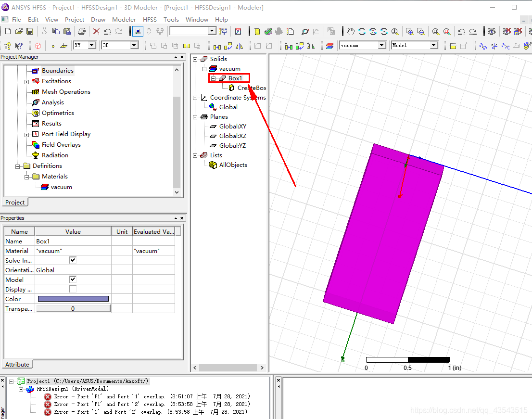The image size is (532, 419).
Task: Paste using the clipboard icon
Action: [67, 32]
